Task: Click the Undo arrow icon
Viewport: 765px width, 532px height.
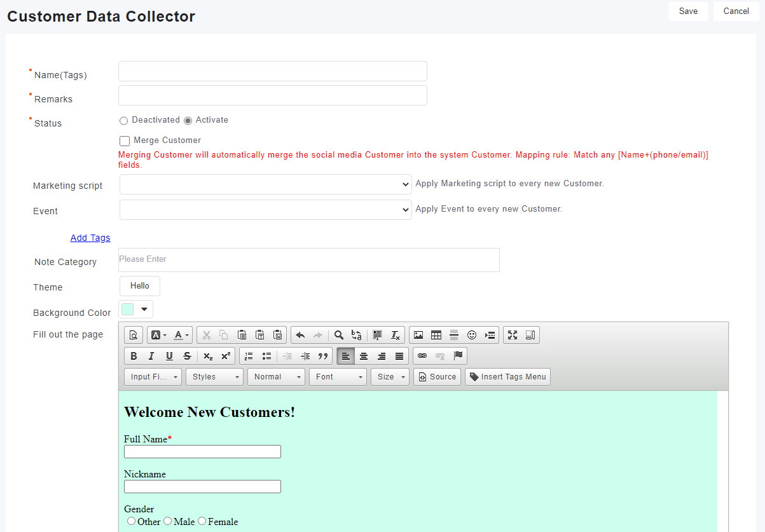Action: (x=300, y=335)
